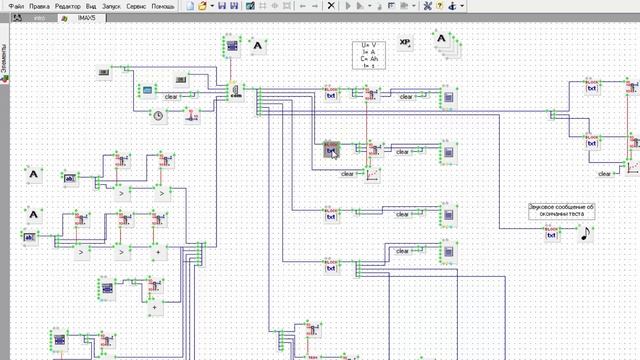Click the right arrow navigation icon
The image size is (640, 360).
pyautogui.click(x=315, y=6)
